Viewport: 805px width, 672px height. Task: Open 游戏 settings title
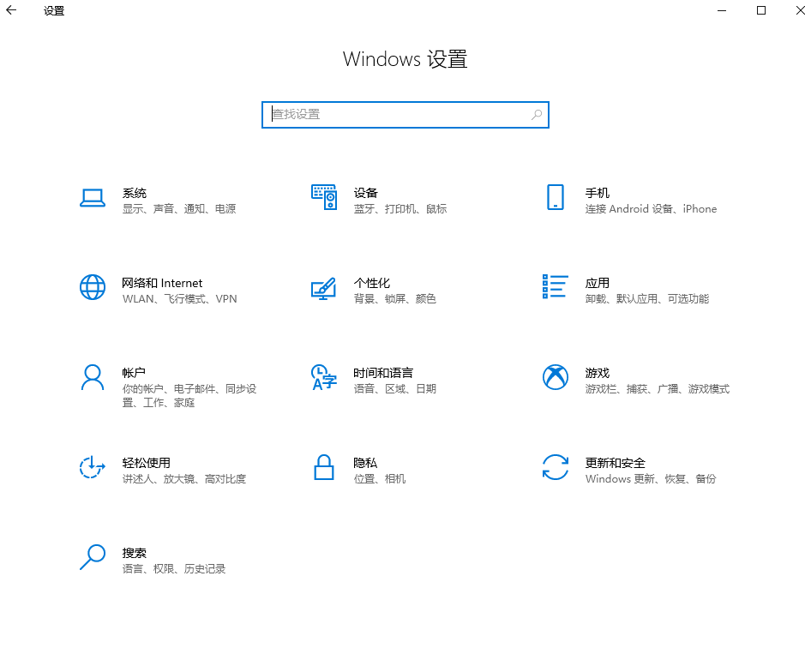point(597,373)
